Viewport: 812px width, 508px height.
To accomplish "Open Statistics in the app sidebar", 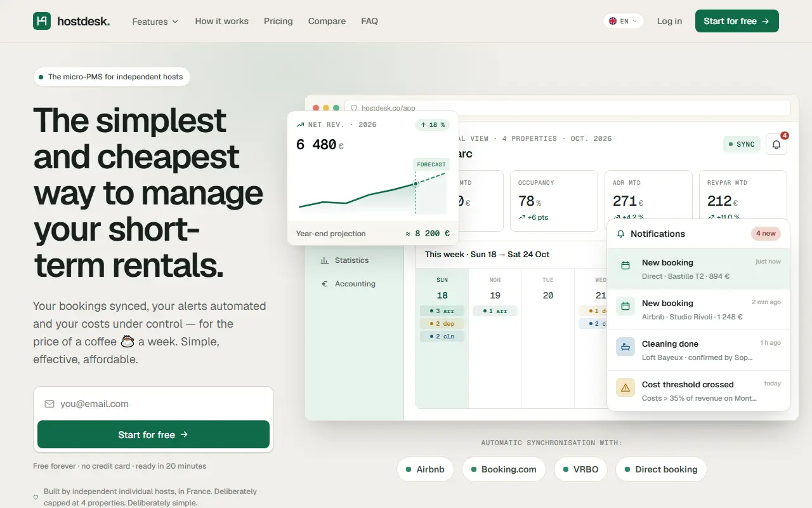I will click(351, 260).
